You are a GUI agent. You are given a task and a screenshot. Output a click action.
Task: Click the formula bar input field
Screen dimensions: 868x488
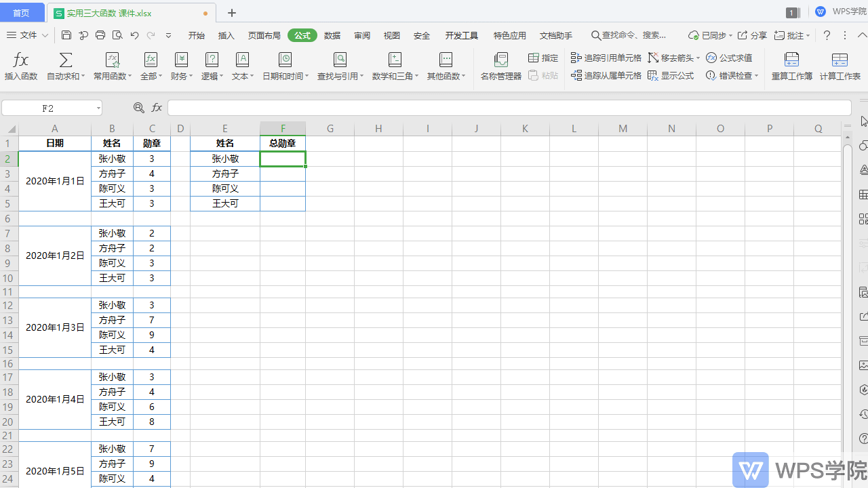(509, 108)
